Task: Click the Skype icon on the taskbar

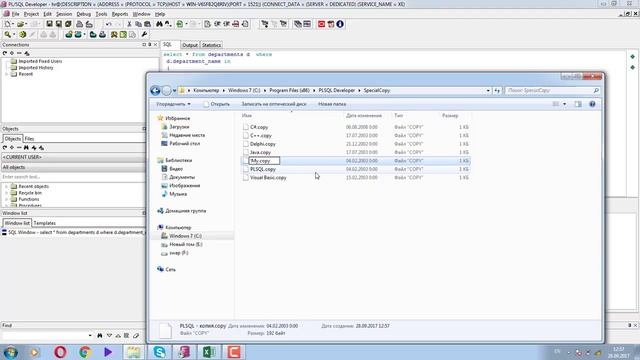Action: (159, 352)
